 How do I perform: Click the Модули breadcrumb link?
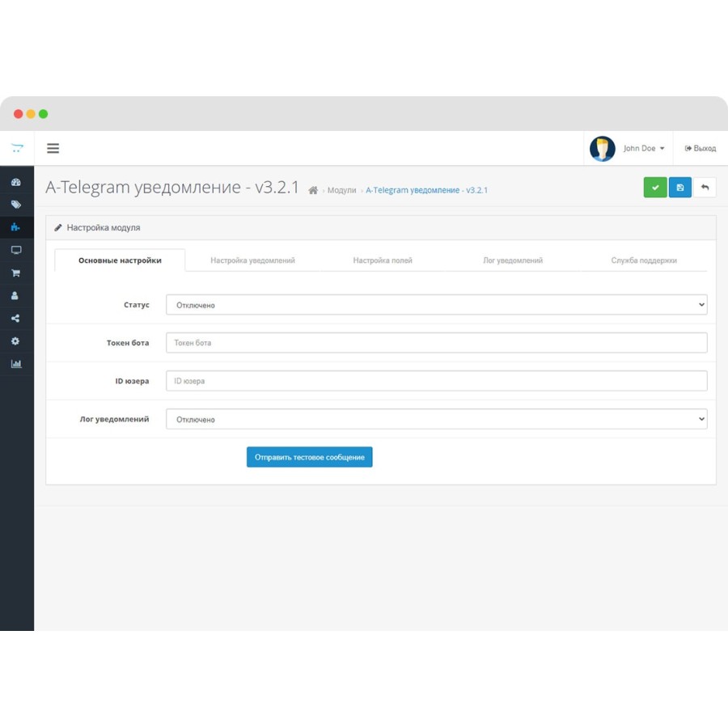pos(341,190)
